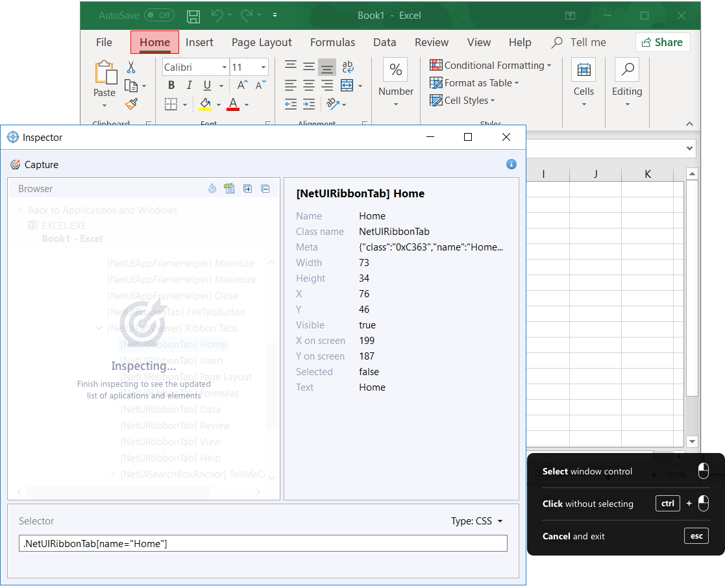The height and width of the screenshot is (588, 725).
Task: Switch to the Page Layout tab
Action: [262, 43]
